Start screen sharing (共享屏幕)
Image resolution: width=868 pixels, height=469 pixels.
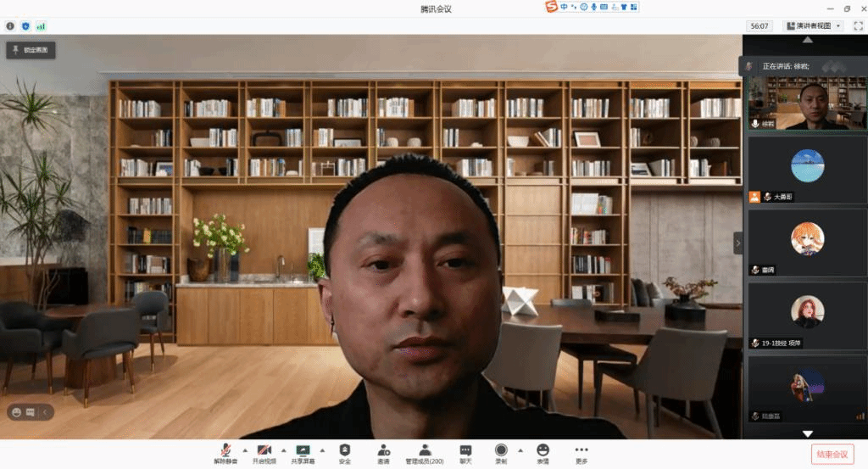(303, 453)
